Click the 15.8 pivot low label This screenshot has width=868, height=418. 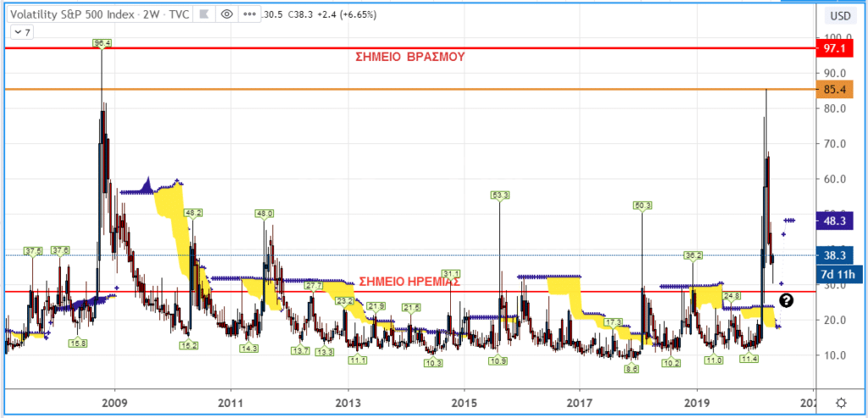coord(79,343)
